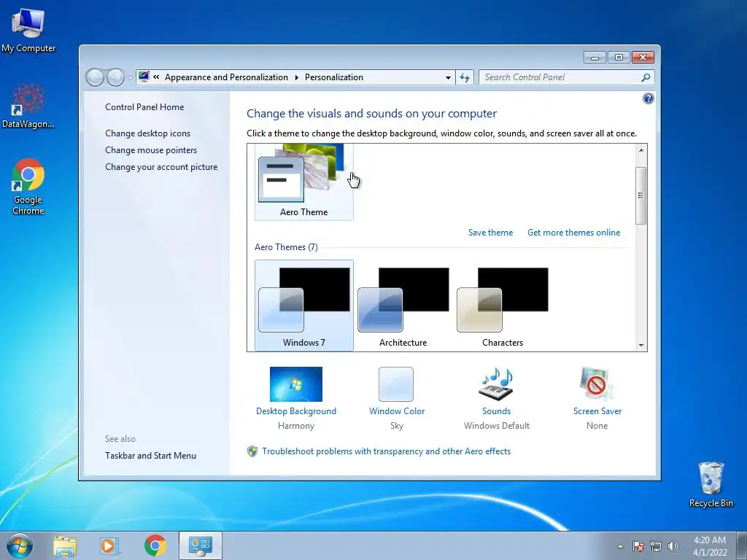Open the network tray icon
The width and height of the screenshot is (747, 560).
[656, 546]
